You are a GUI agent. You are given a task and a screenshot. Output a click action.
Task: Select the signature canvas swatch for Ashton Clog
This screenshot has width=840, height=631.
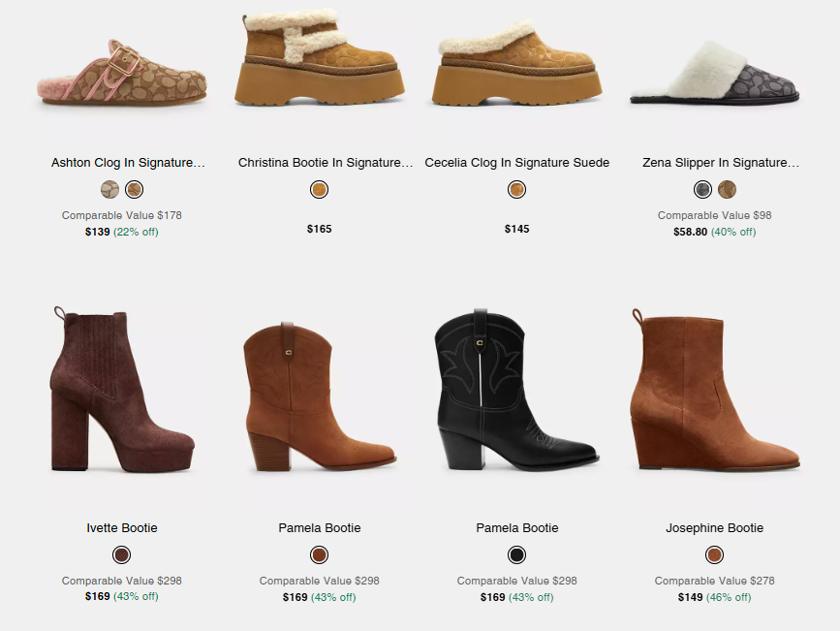point(108,189)
